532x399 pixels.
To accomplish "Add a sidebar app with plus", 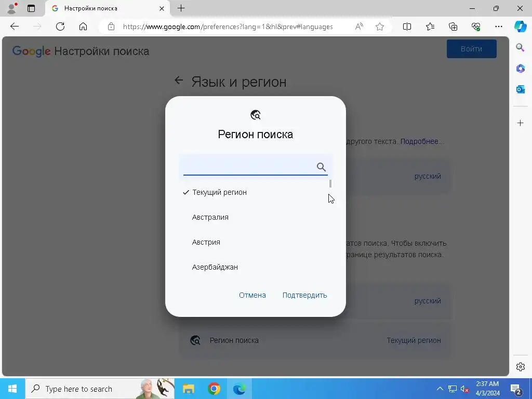I will point(520,123).
